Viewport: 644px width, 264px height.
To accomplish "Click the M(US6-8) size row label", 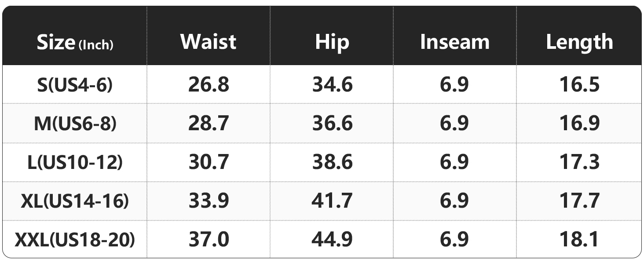I will pyautogui.click(x=75, y=124).
